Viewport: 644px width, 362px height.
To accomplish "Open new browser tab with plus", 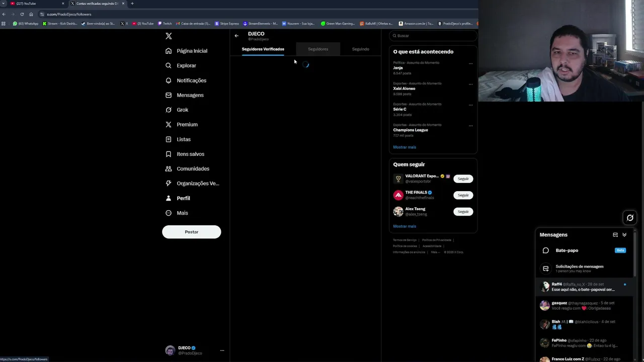I will (x=132, y=4).
